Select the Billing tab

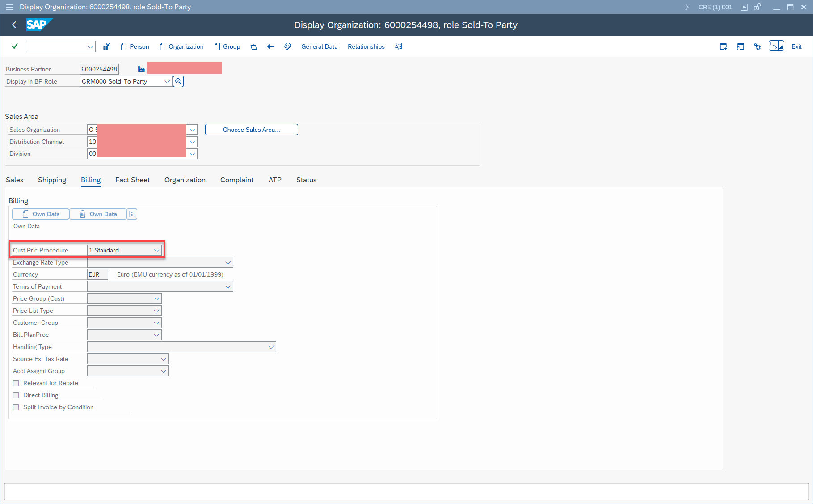91,180
